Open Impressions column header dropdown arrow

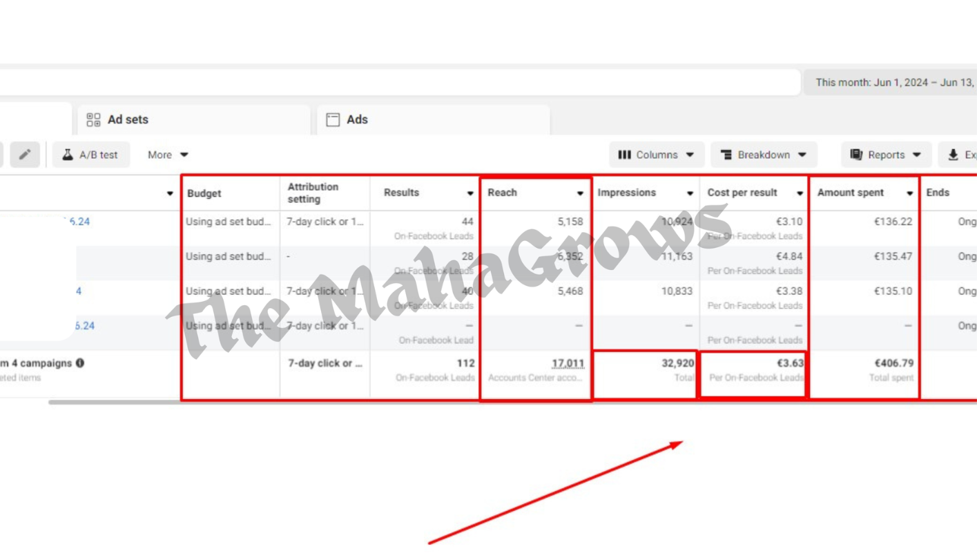point(690,193)
